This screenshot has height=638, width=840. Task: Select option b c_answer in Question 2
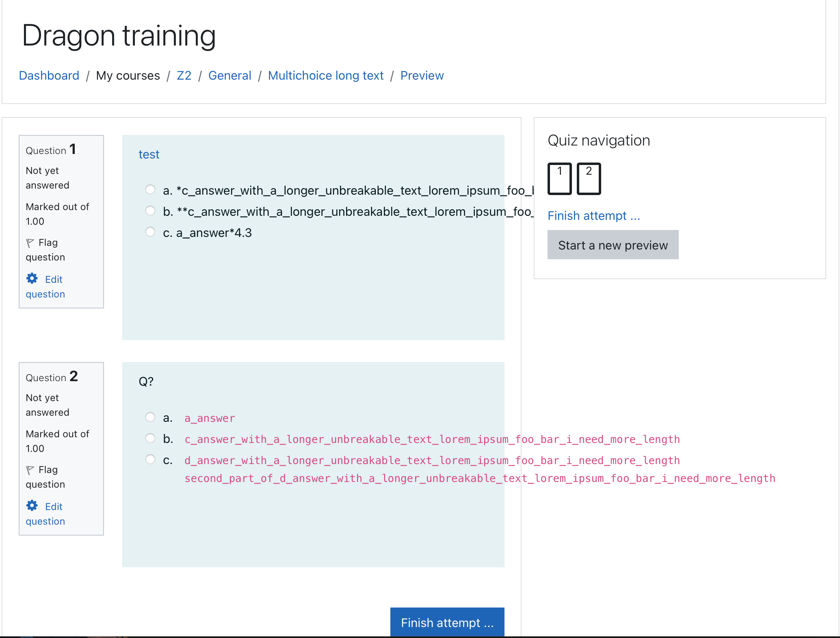(x=150, y=438)
